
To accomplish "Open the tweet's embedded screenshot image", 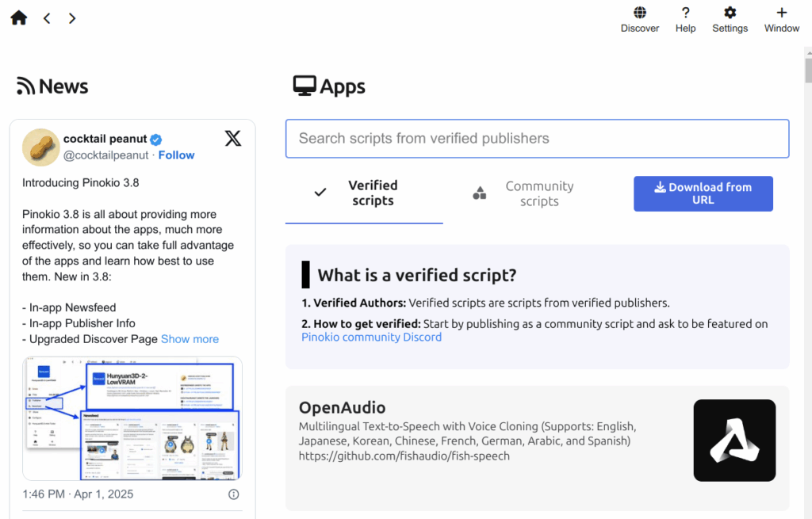I will coord(132,418).
